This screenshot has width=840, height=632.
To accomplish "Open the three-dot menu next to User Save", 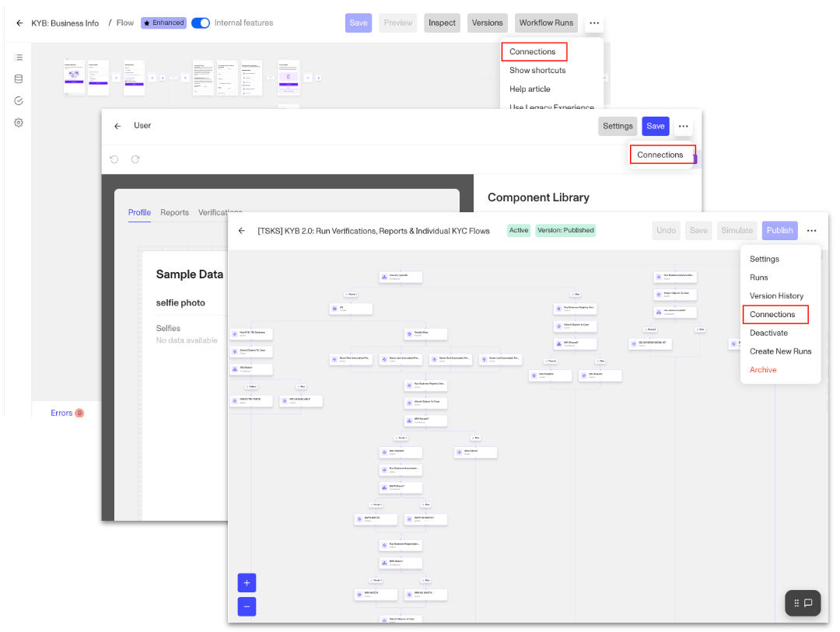I will point(683,127).
